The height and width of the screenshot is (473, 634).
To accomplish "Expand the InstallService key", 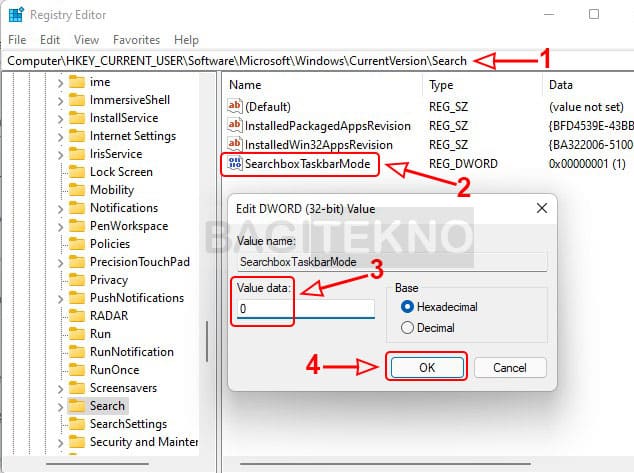I will pyautogui.click(x=60, y=119).
